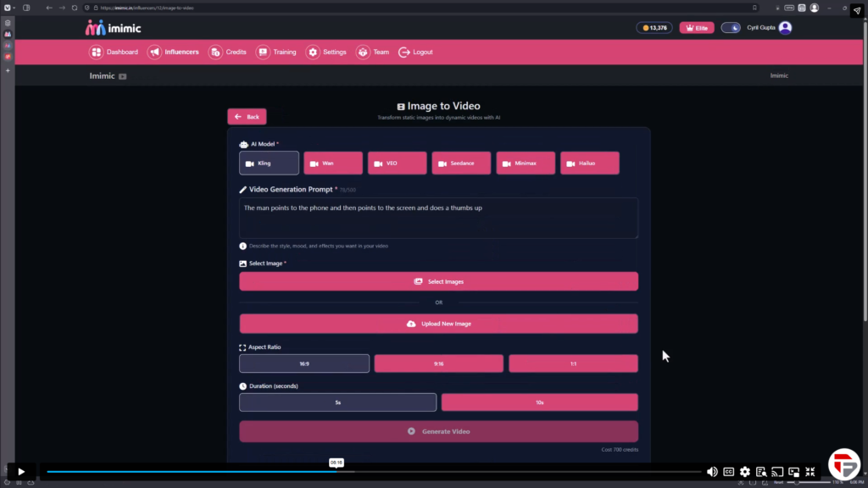
Task: Click the Training nav icon
Action: click(264, 52)
